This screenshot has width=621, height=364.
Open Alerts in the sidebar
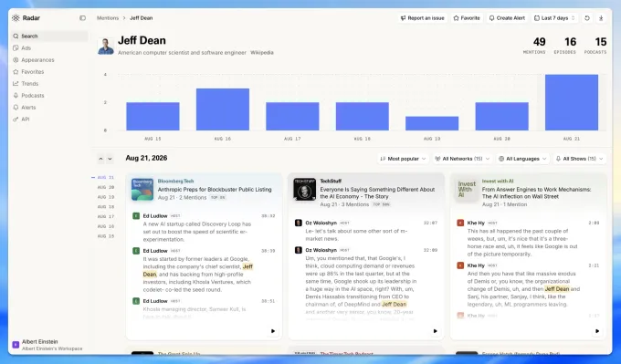[x=49, y=108]
